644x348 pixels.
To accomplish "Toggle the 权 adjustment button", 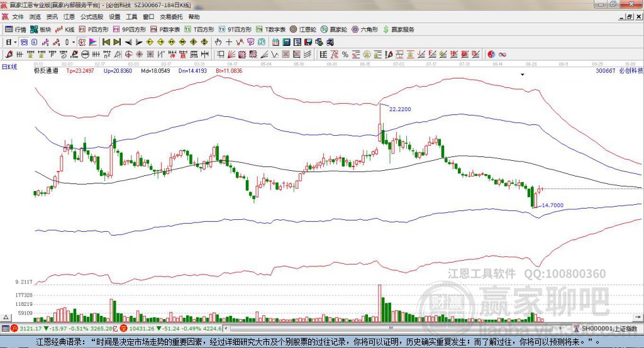I will click(82, 42).
